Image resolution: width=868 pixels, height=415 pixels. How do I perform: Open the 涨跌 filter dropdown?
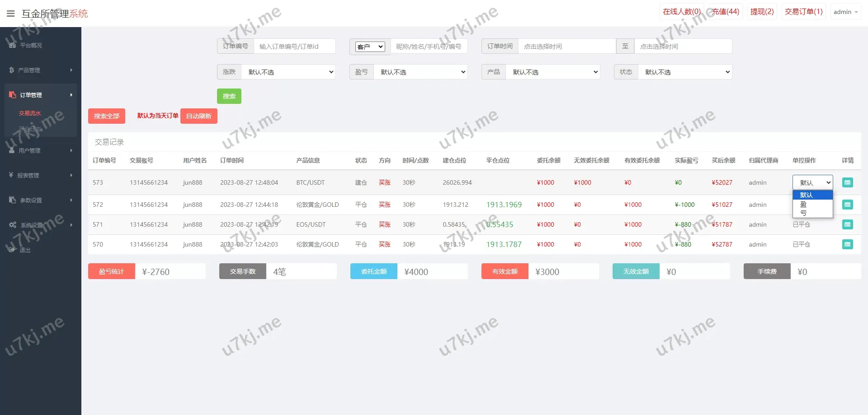[288, 72]
